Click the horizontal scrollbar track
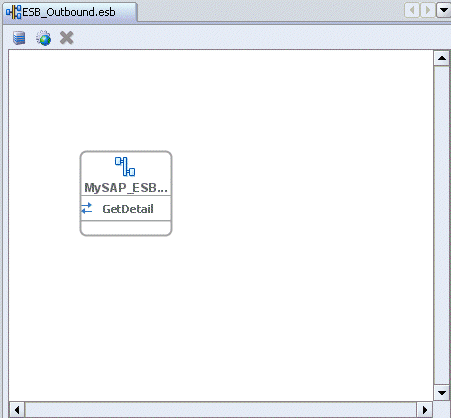Viewport: 451px width, 418px height. pos(221,409)
